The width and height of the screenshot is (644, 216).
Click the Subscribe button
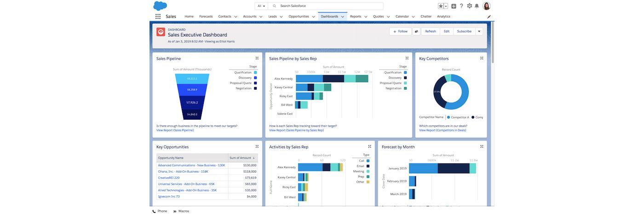click(x=464, y=31)
